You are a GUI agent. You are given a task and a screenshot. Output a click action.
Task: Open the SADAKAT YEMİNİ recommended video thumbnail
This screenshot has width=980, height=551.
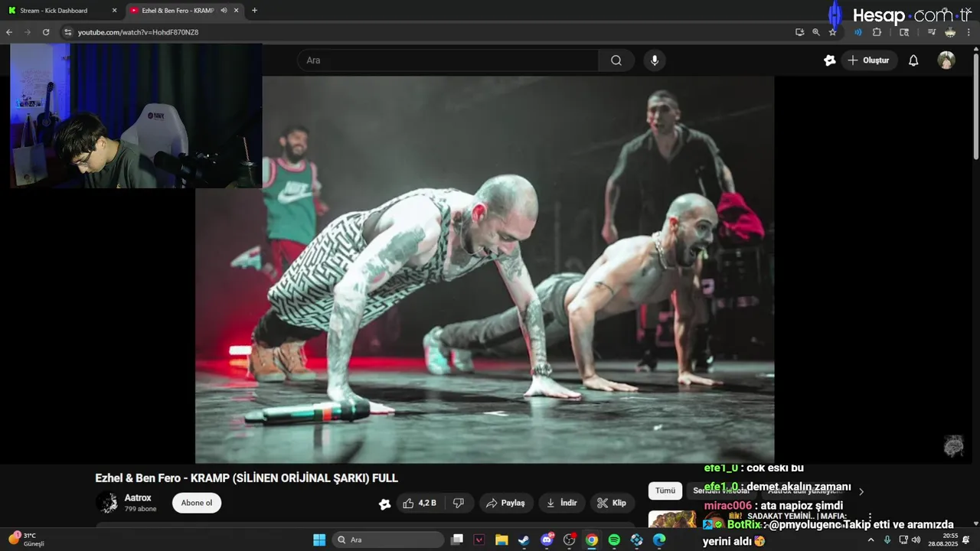pos(672,520)
